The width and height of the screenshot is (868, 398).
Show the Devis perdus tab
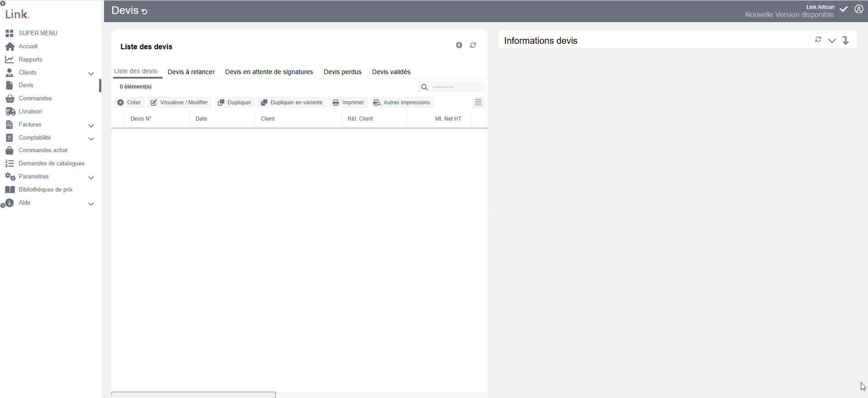point(342,72)
